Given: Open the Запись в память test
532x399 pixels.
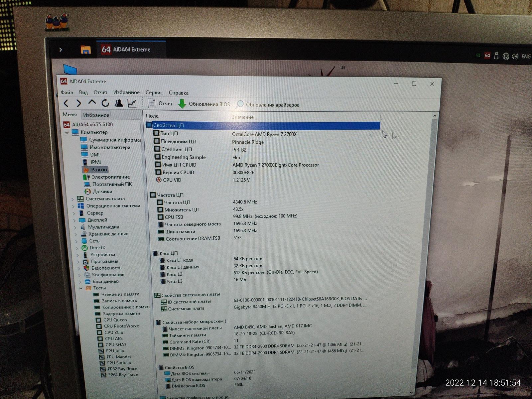Looking at the screenshot, I should (116, 301).
